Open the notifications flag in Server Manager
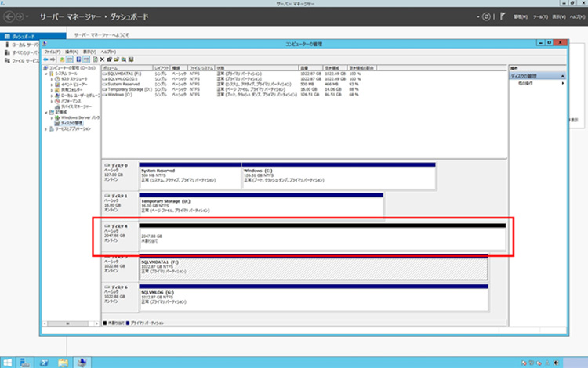Screen dimensions: 588x368 pos(501,16)
